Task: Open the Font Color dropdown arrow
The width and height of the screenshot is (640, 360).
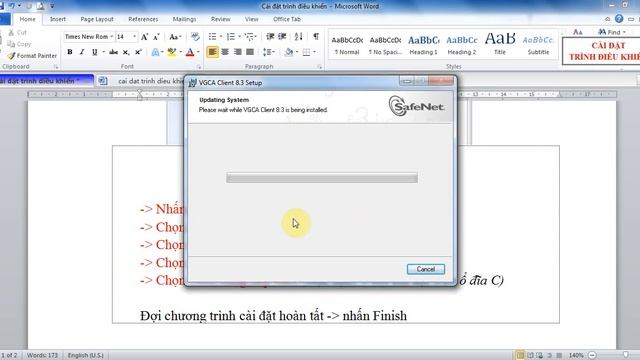Action: [x=198, y=52]
